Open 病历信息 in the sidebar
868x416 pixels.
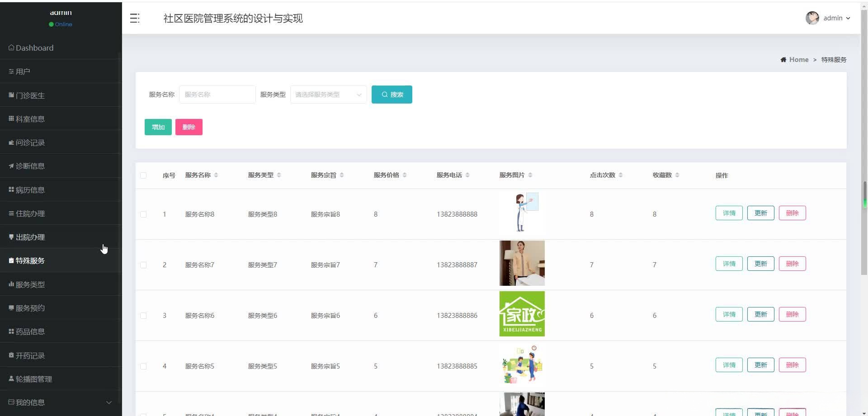click(61, 190)
